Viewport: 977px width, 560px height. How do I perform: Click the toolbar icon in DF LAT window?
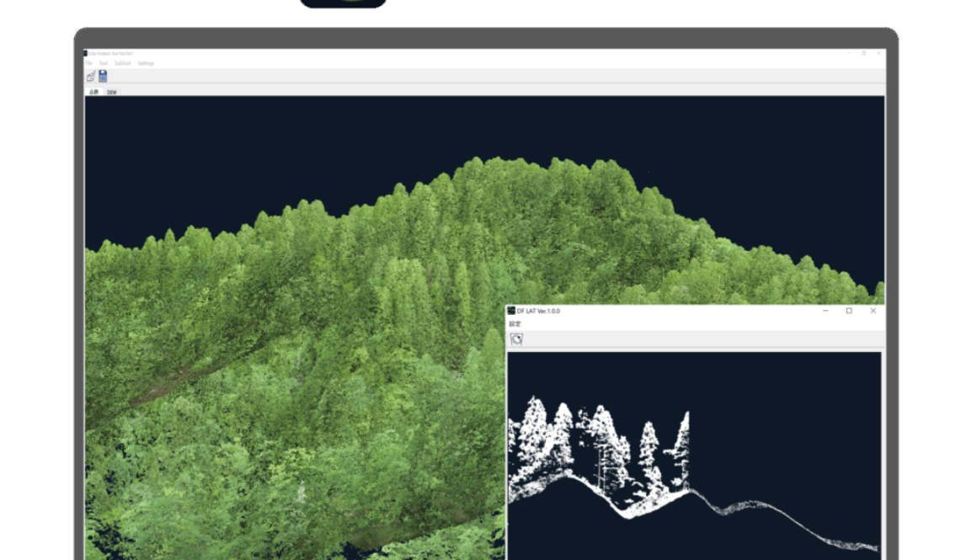coord(516,339)
